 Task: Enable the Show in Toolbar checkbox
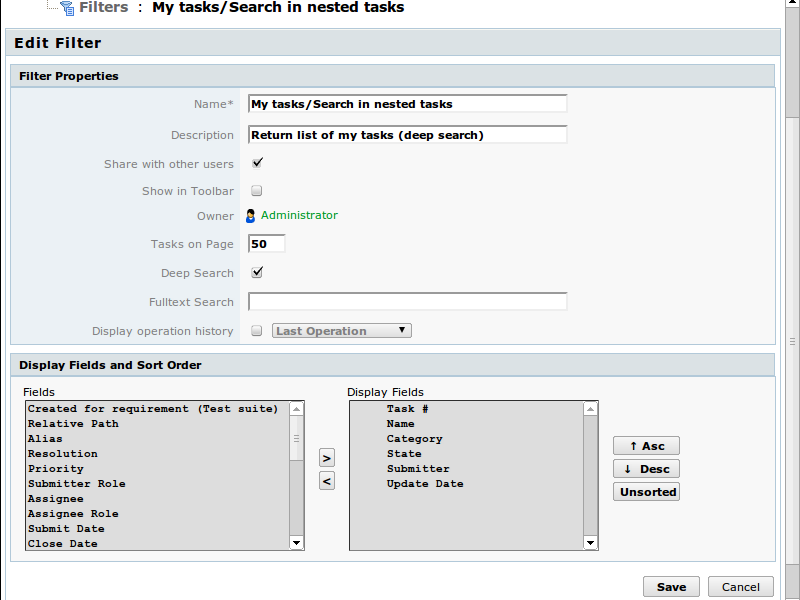pyautogui.click(x=257, y=191)
